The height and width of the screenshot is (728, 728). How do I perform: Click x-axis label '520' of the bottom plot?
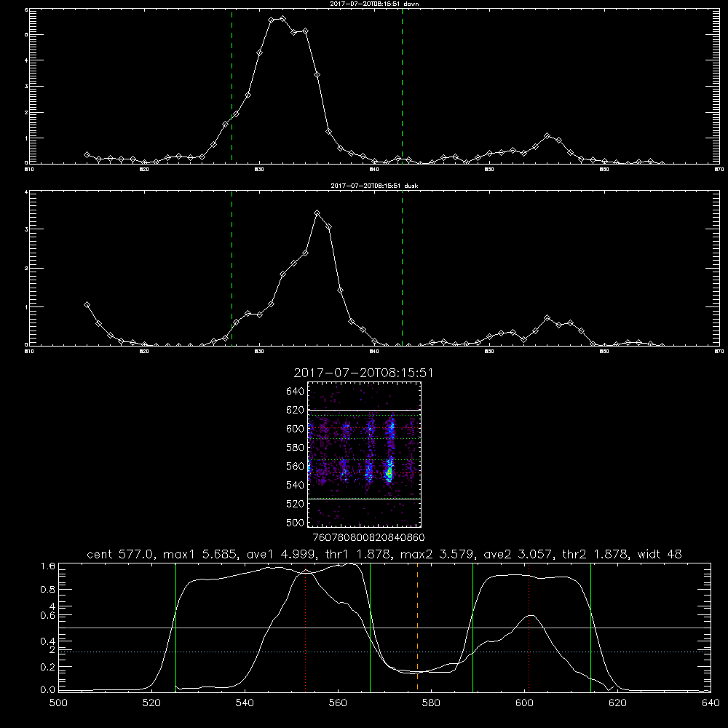pos(151,703)
